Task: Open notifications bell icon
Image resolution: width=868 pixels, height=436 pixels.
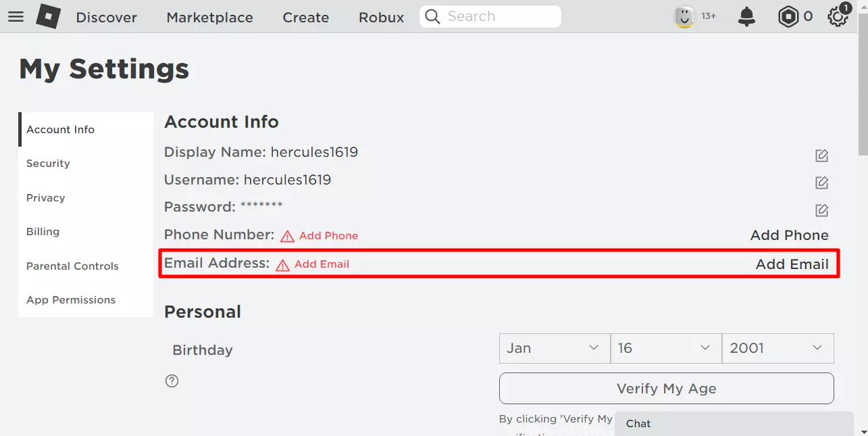Action: click(746, 17)
